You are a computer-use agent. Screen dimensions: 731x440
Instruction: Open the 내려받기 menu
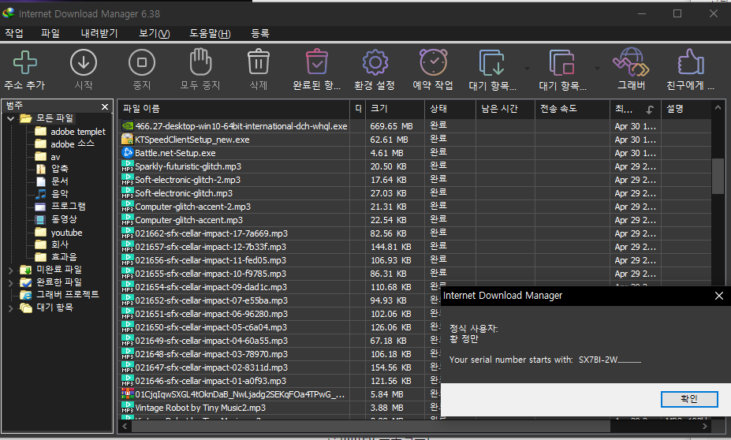pos(99,33)
